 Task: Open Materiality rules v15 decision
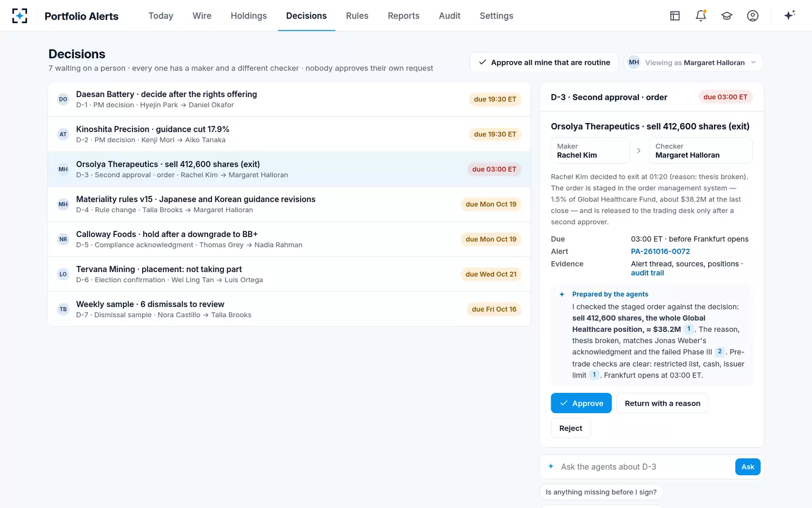pyautogui.click(x=289, y=204)
